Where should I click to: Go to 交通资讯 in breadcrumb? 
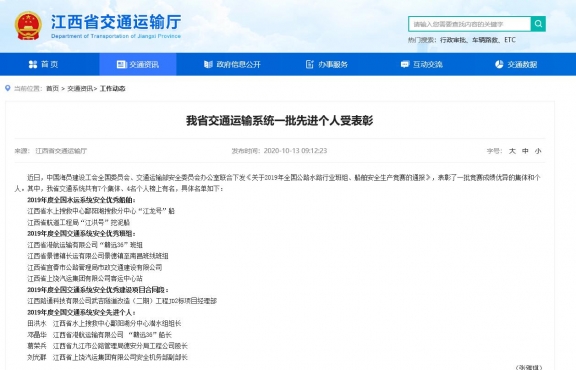(x=80, y=89)
